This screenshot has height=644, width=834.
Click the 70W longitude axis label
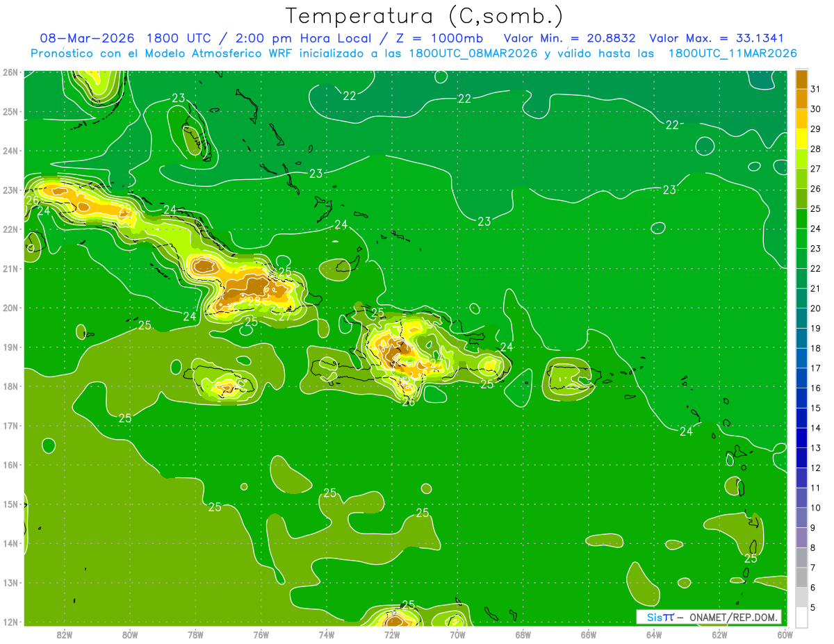457,634
